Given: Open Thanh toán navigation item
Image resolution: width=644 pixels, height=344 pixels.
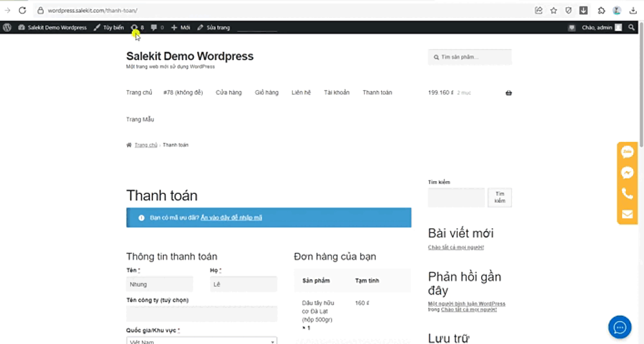Looking at the screenshot, I should 377,93.
